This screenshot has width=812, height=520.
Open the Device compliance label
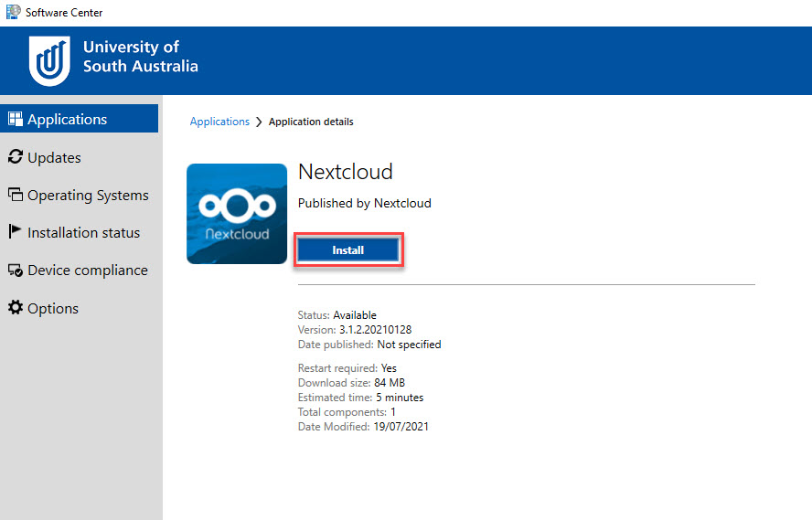[87, 271]
